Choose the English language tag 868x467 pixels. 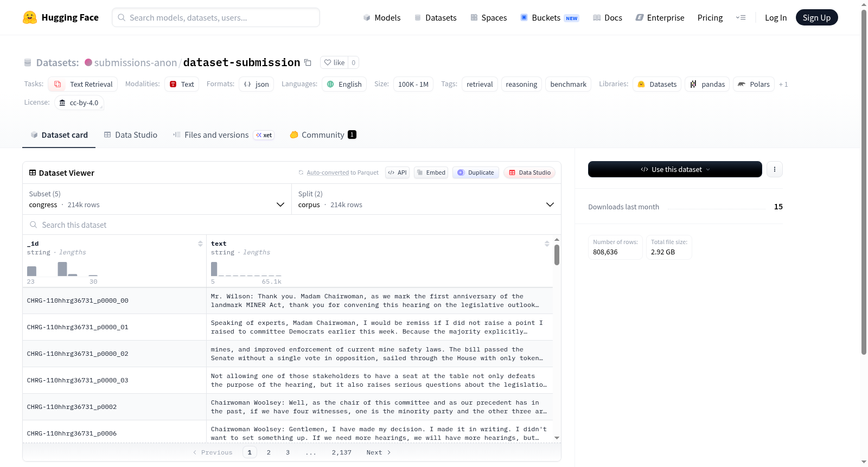pyautogui.click(x=344, y=84)
